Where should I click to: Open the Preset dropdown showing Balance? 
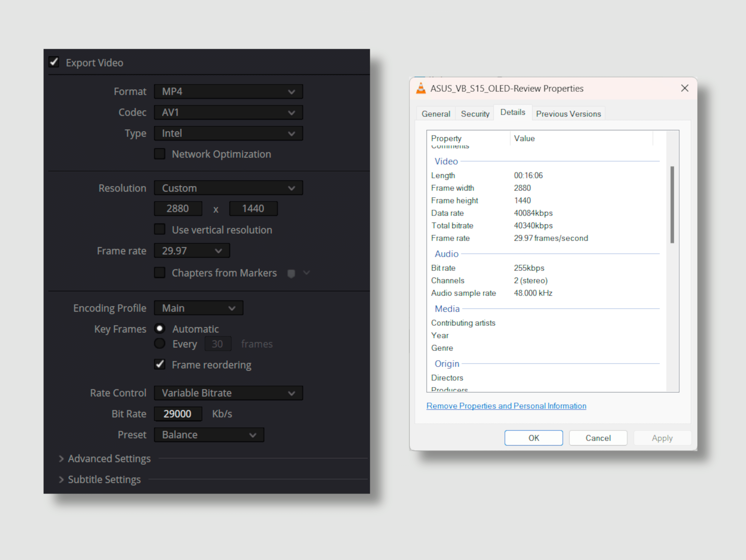click(209, 435)
